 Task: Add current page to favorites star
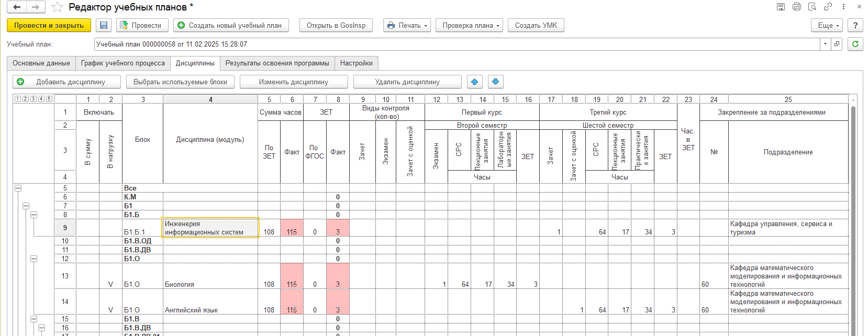tap(58, 7)
